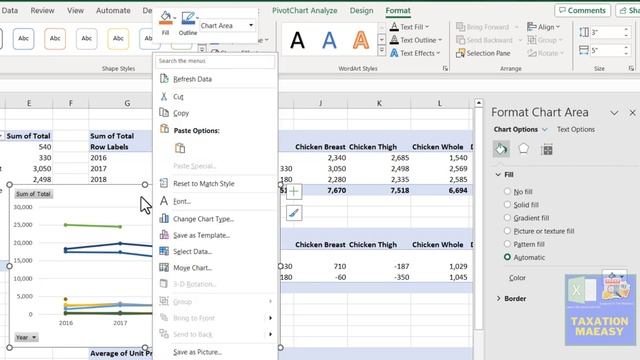Image resolution: width=640 pixels, height=360 pixels.
Task: Choose Copy from the context menu
Action: tap(181, 113)
